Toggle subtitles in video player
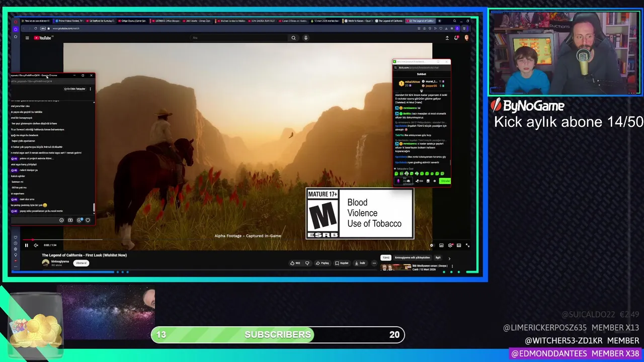This screenshot has width=644, height=362. coord(441,245)
